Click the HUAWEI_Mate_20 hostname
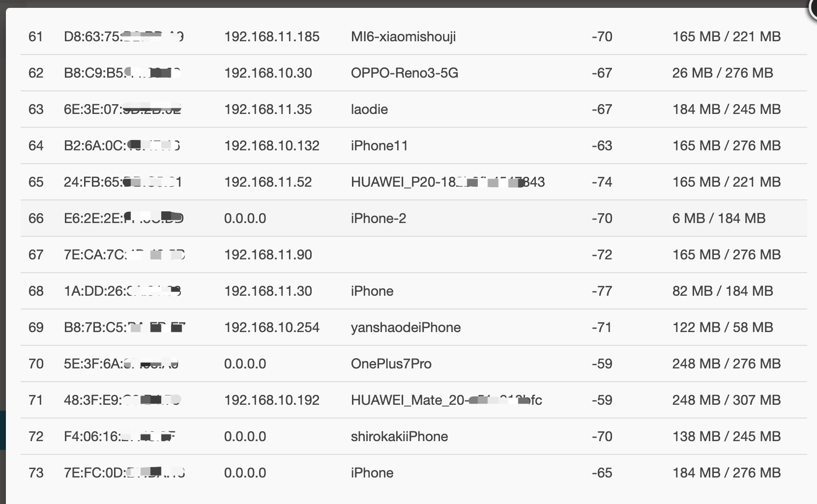 (446, 400)
